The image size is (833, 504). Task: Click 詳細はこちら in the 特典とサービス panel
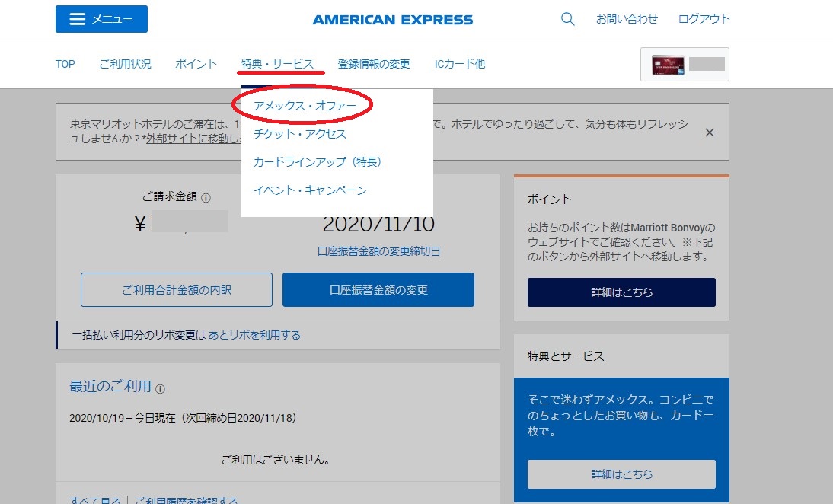[x=621, y=474]
